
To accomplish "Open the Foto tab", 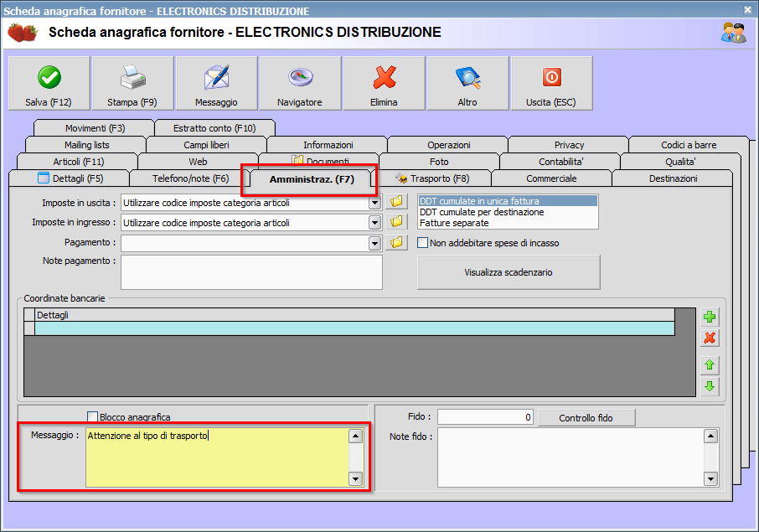I will (x=439, y=161).
